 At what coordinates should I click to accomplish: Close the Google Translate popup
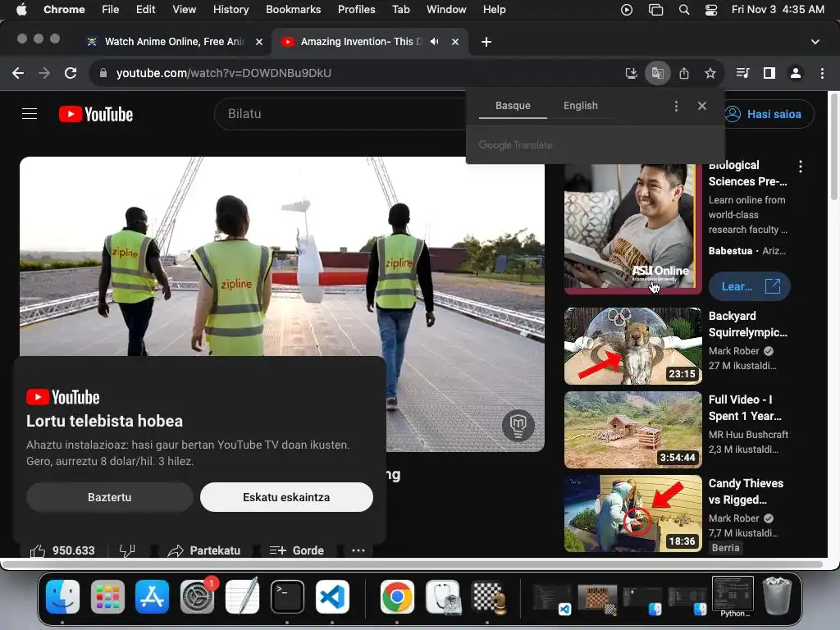702,106
